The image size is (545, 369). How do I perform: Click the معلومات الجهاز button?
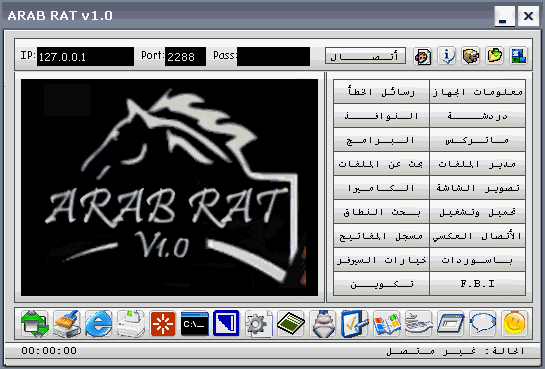coord(477,91)
